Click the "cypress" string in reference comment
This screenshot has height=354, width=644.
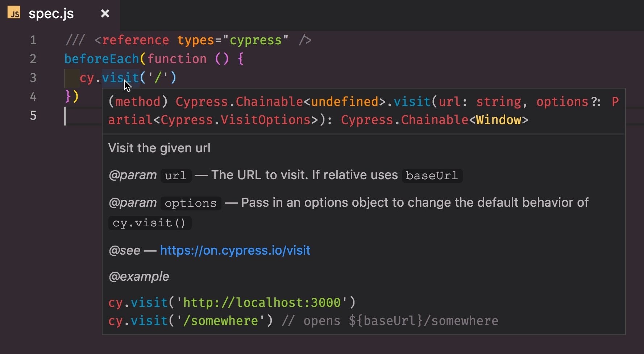(x=255, y=40)
